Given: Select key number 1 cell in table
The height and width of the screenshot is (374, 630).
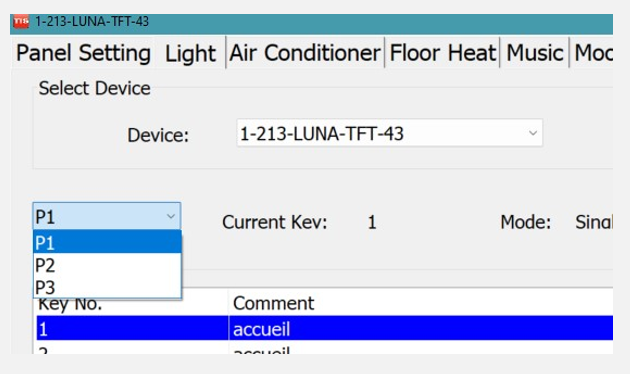Looking at the screenshot, I should point(132,329).
